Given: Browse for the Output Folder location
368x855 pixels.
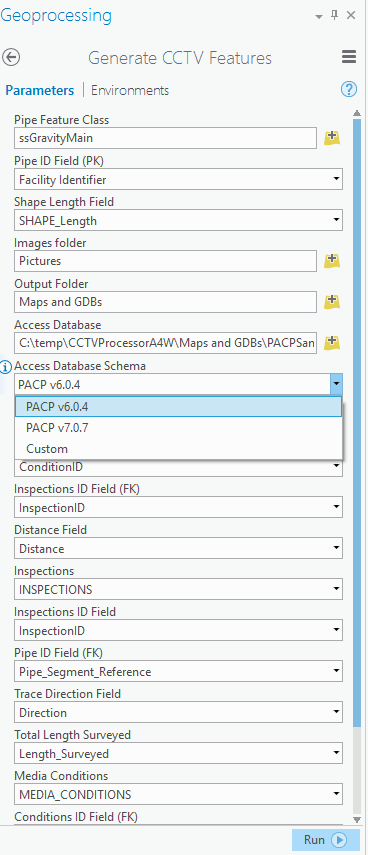Looking at the screenshot, I should coord(332,302).
